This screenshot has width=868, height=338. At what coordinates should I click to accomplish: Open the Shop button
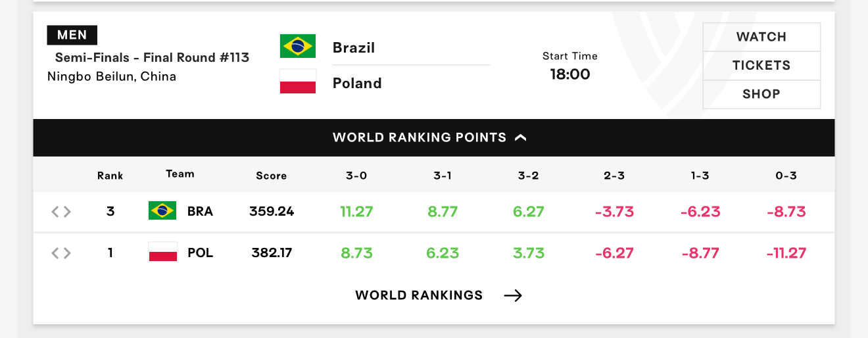(761, 94)
